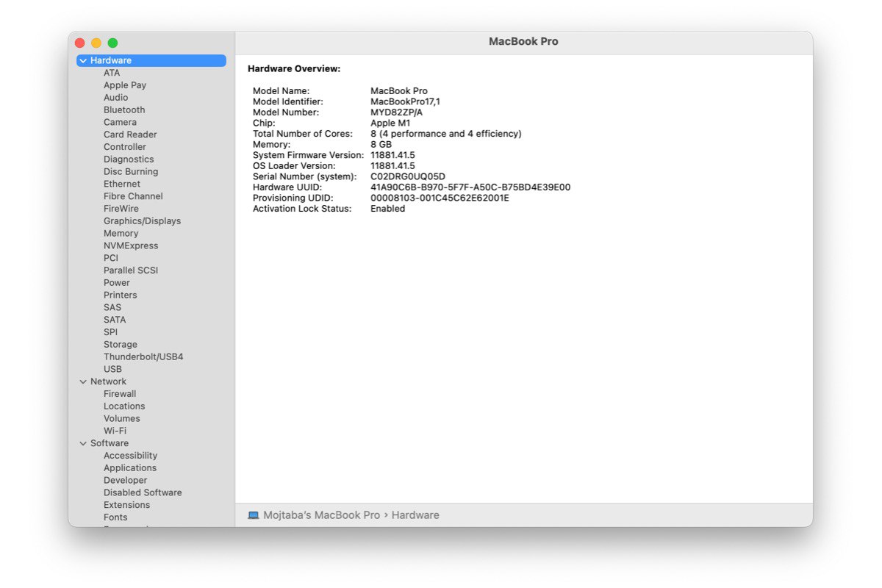Open NVMExpress details
Screen dimensions: 882x588
pos(131,246)
